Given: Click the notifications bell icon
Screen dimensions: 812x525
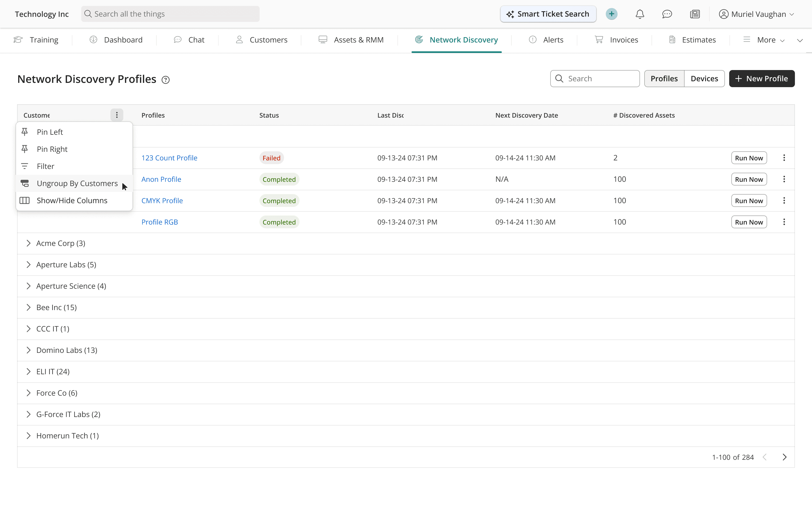Looking at the screenshot, I should (x=640, y=14).
